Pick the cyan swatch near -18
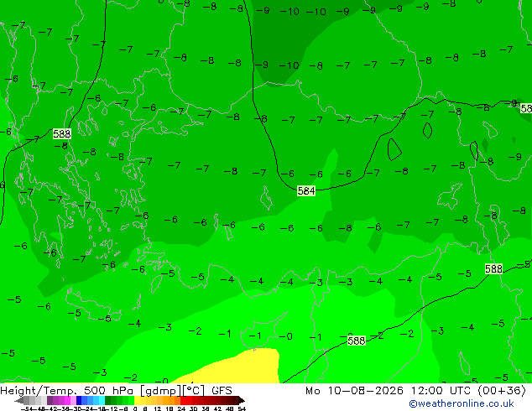 pyautogui.click(x=102, y=400)
